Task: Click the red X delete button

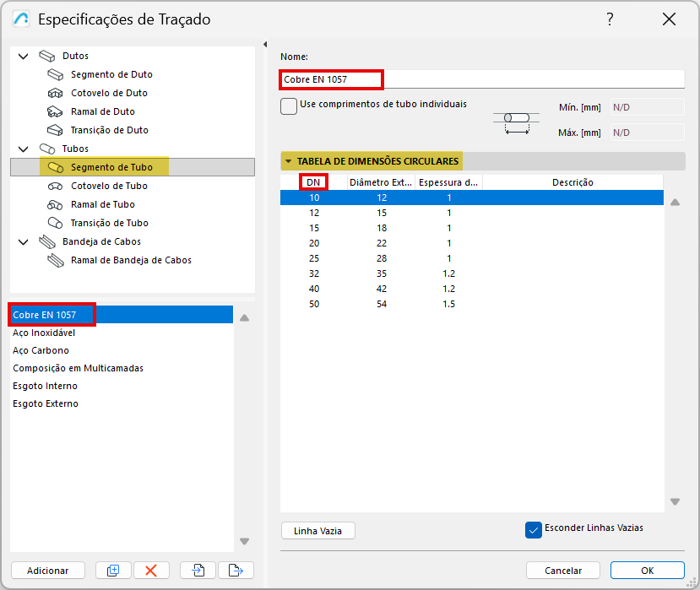Action: pyautogui.click(x=151, y=571)
